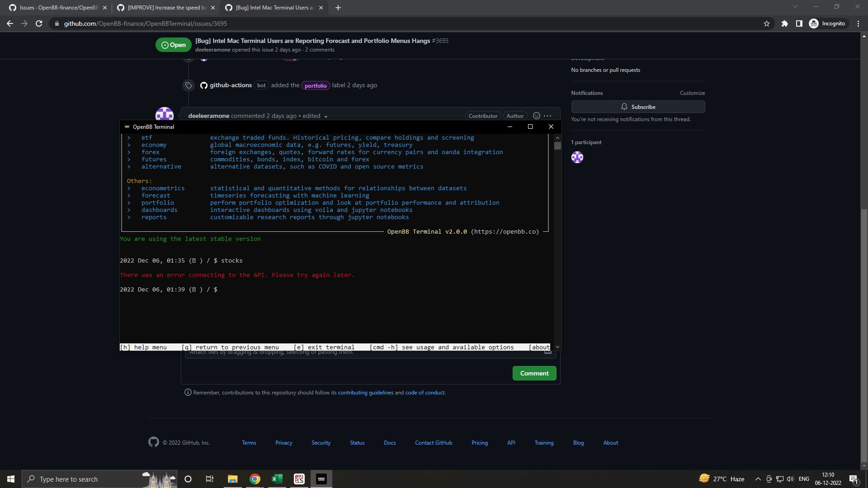868x488 pixels.
Task: Open the kebab menu on the comment
Action: click(547, 116)
